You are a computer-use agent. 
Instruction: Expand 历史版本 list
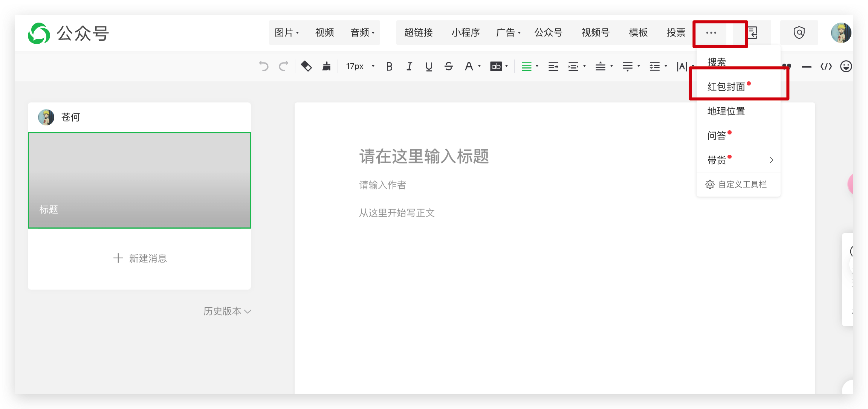[x=227, y=311]
